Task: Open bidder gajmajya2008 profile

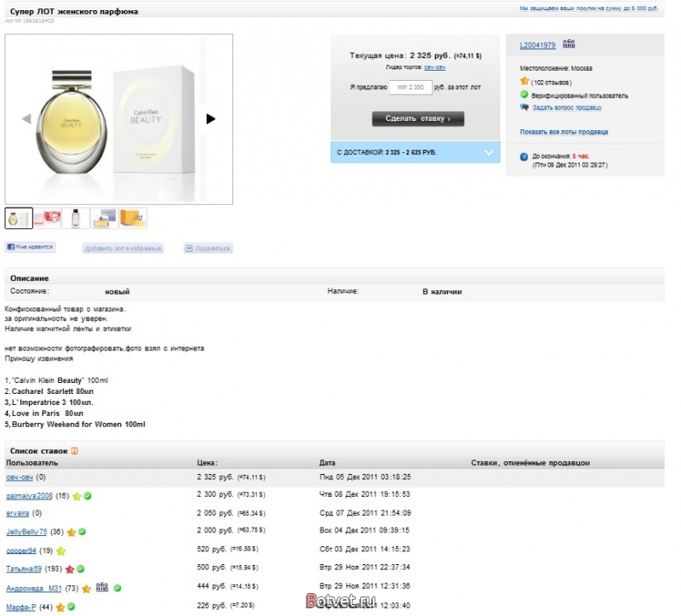Action: tap(29, 496)
